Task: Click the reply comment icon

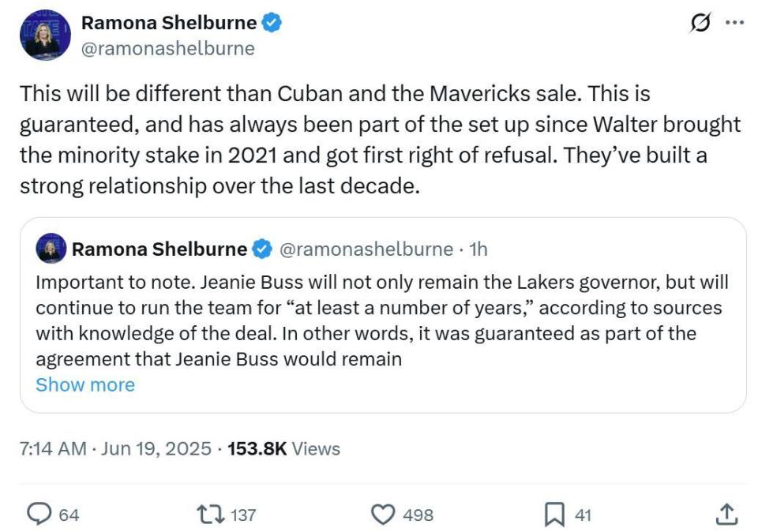Action: tap(38, 515)
